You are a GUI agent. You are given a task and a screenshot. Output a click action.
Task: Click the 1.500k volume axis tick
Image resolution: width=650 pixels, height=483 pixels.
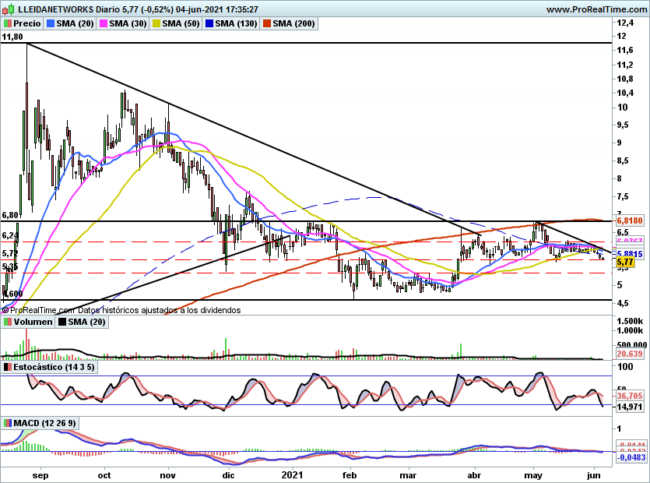[631, 321]
